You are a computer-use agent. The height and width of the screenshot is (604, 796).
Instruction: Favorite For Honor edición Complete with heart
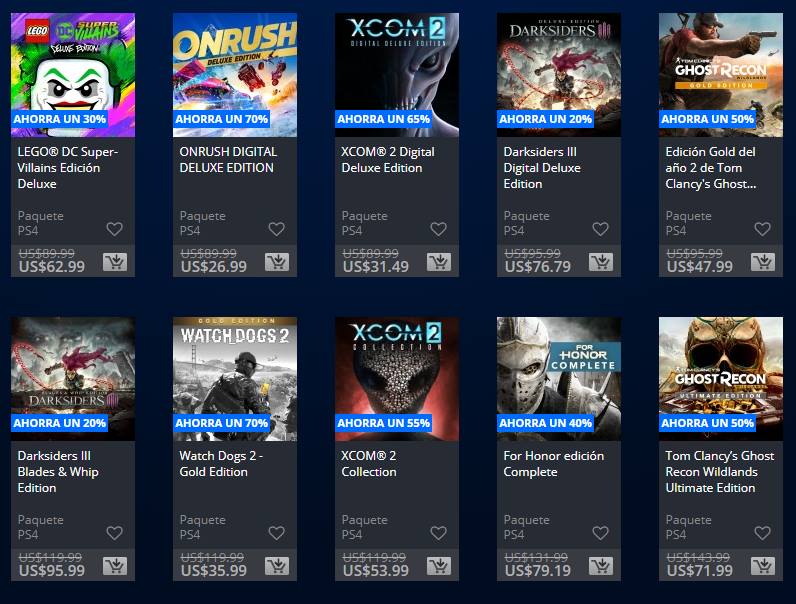pos(601,533)
